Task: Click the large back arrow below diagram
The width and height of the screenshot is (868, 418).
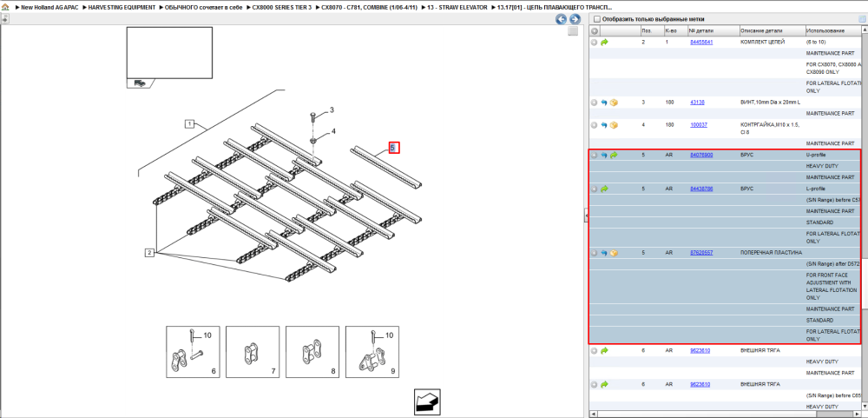Action: point(427,401)
